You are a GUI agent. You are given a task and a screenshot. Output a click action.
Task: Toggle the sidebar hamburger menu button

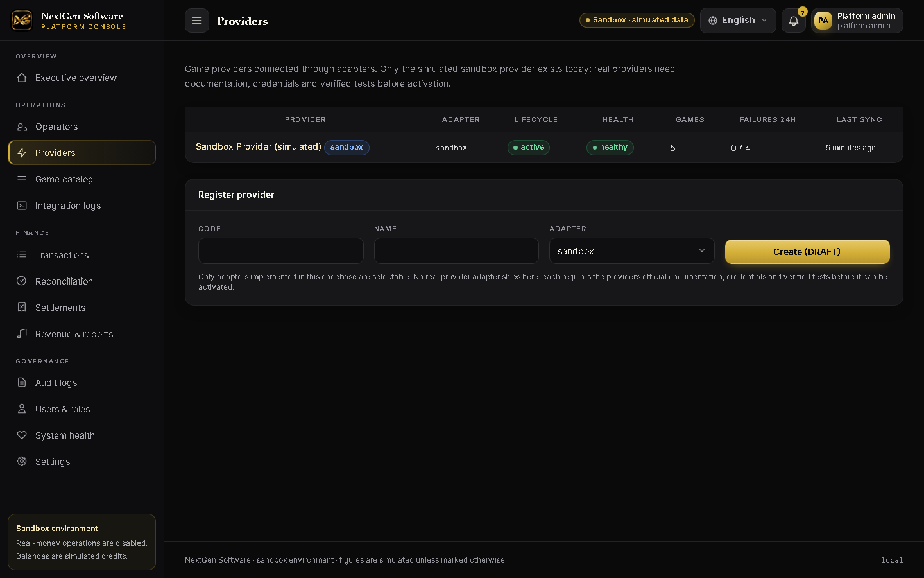point(197,21)
